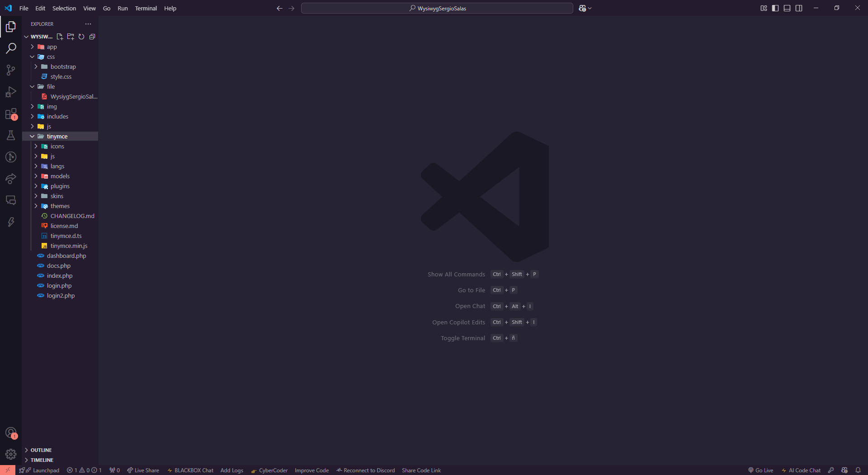The width and height of the screenshot is (868, 475).
Task: Open the Testing beaker icon
Action: click(11, 135)
